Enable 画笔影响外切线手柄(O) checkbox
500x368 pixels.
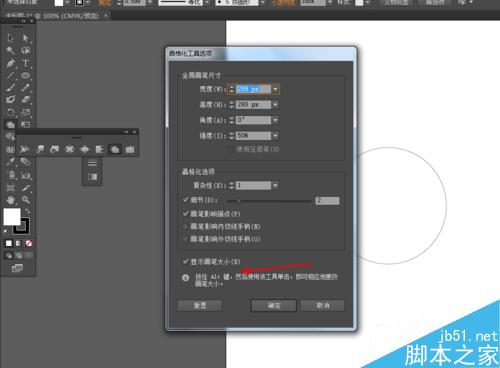(186, 239)
